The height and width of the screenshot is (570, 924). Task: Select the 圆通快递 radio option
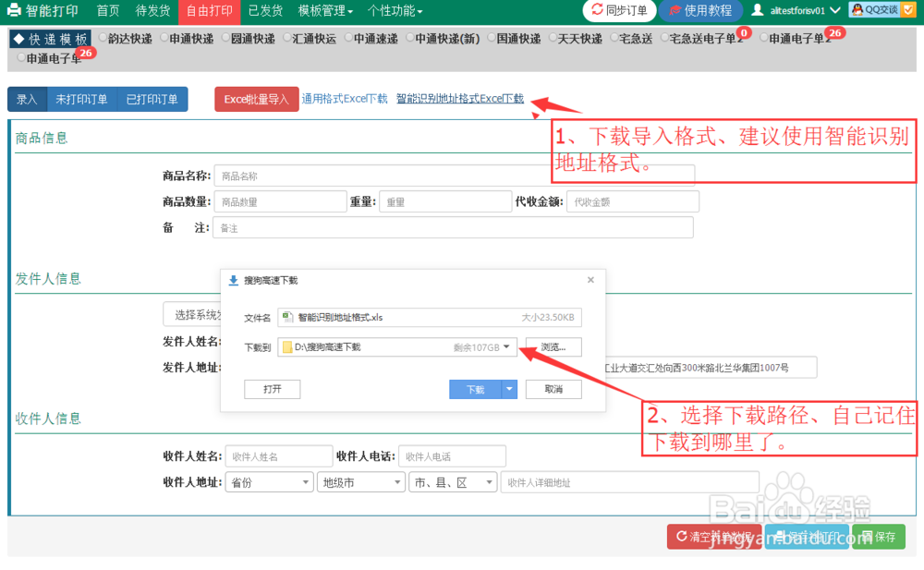225,38
